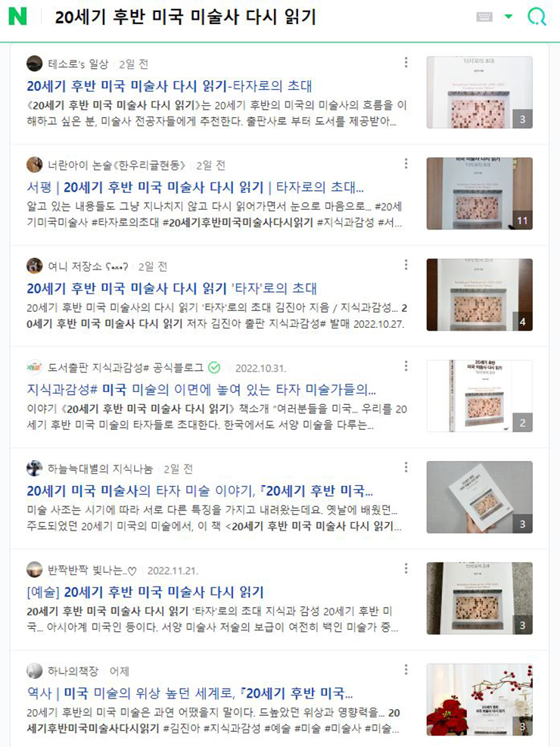Screen dimensions: 560x747
Task: Open the virtual keyboard icon
Action: click(484, 17)
